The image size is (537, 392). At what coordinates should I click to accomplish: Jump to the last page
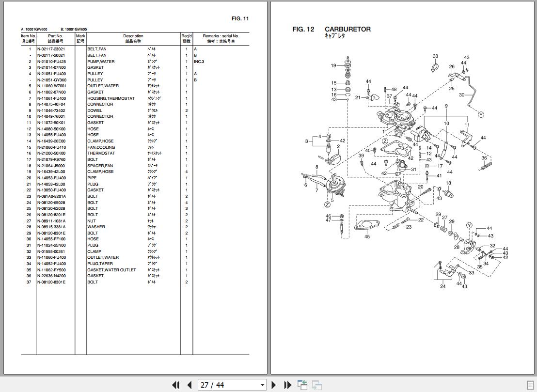tap(288, 385)
